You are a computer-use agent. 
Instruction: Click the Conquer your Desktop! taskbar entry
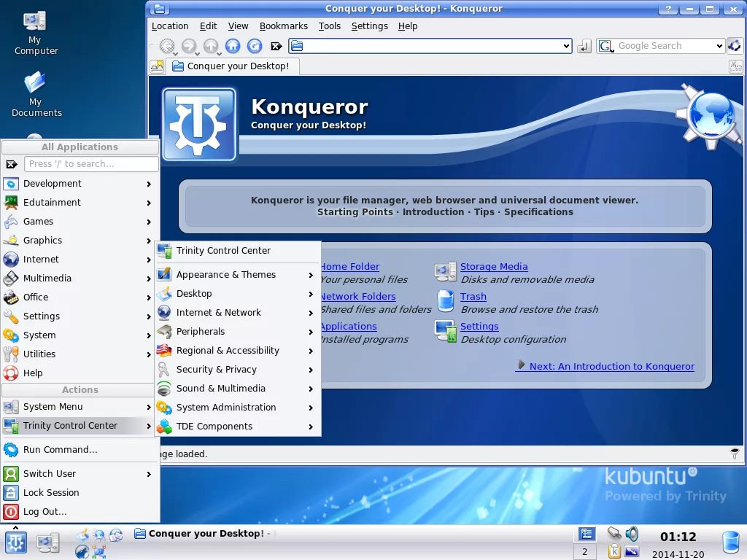click(205, 533)
